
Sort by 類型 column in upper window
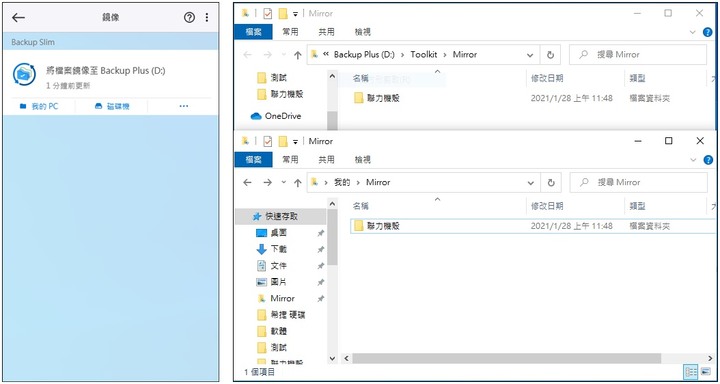point(637,79)
